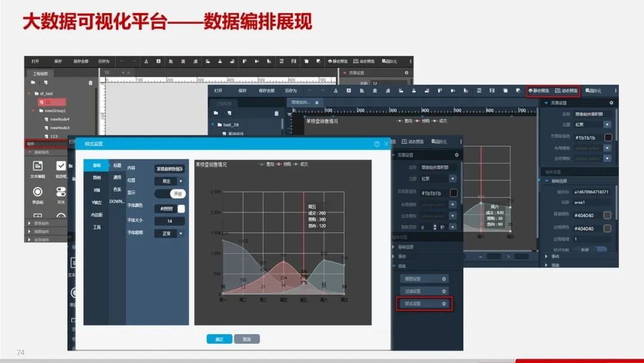Viewport: 644px width, 363px height.
Task: Click 另存为 in grey window toolbar
Action: coord(104,61)
